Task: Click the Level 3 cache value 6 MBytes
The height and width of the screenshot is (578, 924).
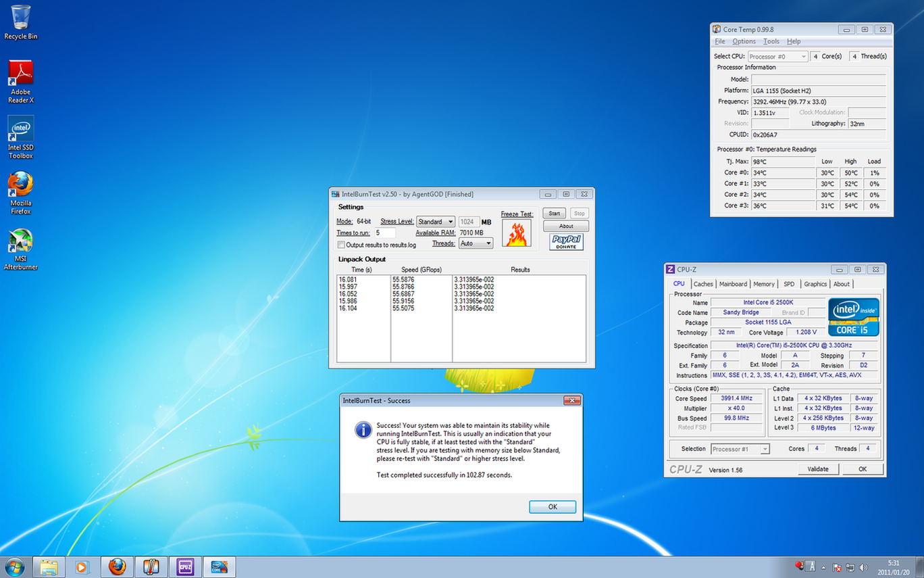Action: click(823, 428)
